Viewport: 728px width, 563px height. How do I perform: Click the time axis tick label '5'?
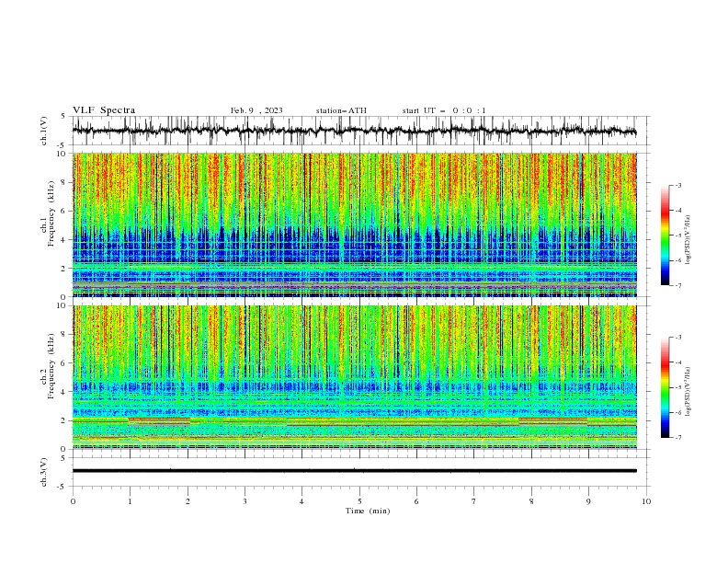pyautogui.click(x=359, y=501)
